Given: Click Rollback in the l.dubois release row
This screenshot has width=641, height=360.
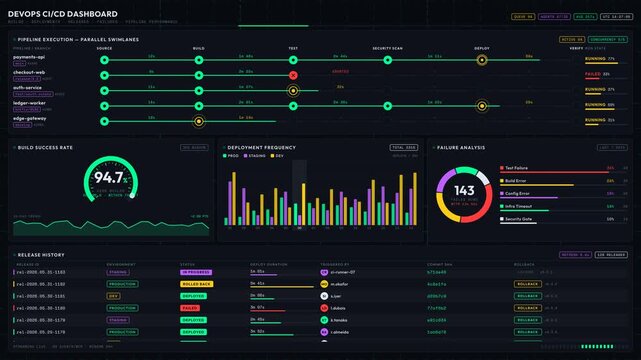Looking at the screenshot, I should point(528,308).
